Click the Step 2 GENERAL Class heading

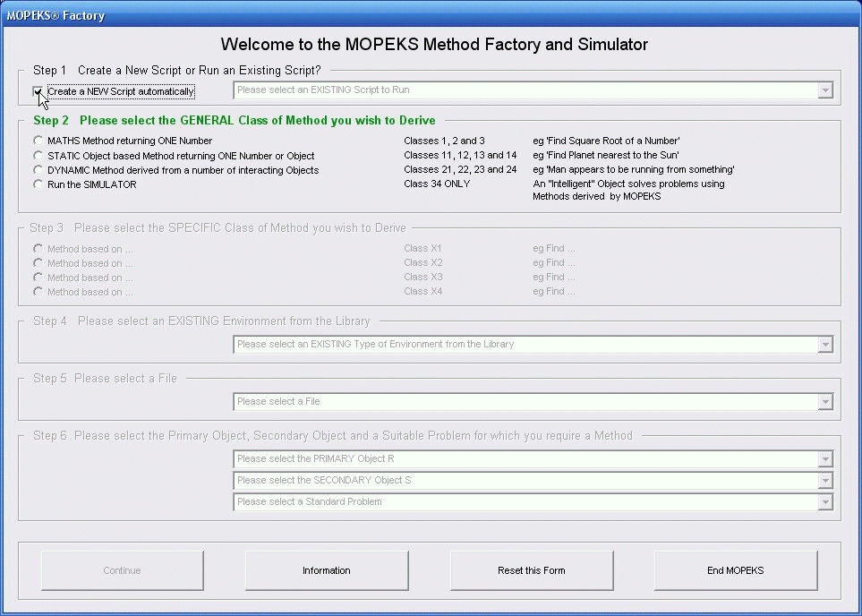[x=235, y=121]
